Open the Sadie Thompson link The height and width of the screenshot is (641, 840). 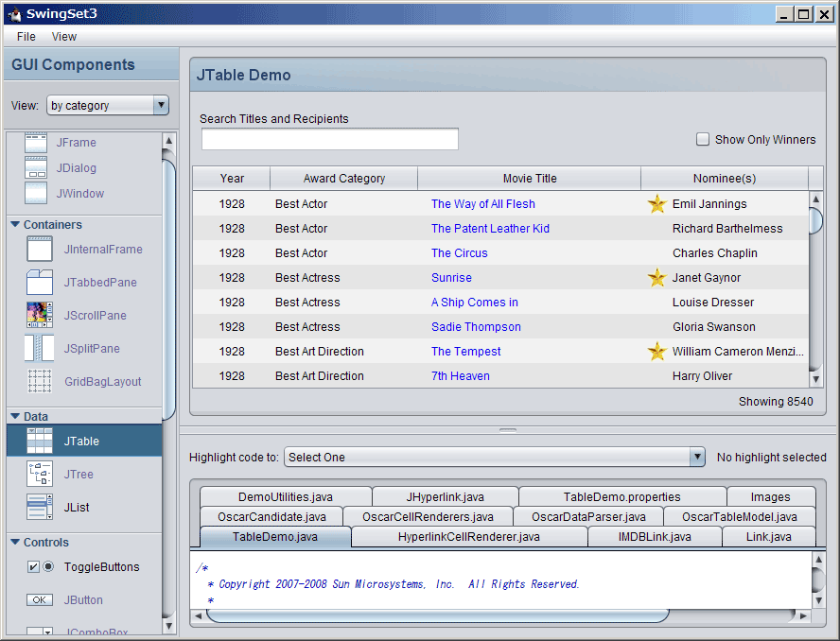click(476, 327)
